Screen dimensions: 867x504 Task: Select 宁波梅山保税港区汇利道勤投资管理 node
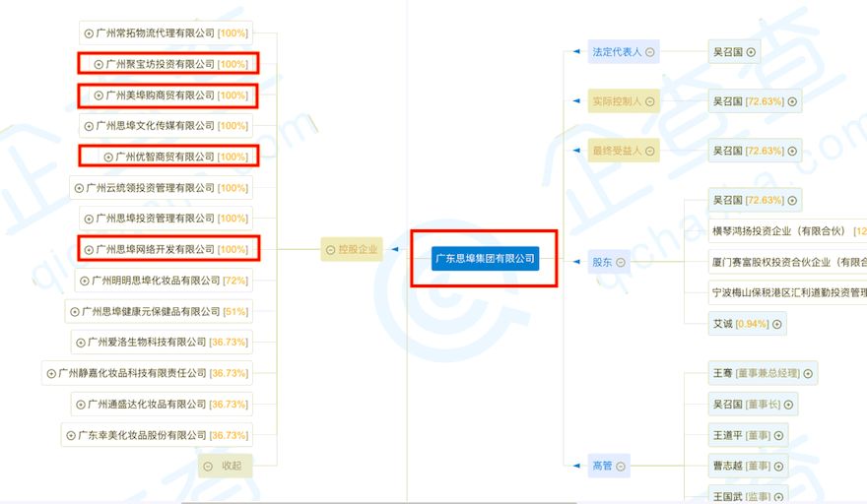click(788, 292)
